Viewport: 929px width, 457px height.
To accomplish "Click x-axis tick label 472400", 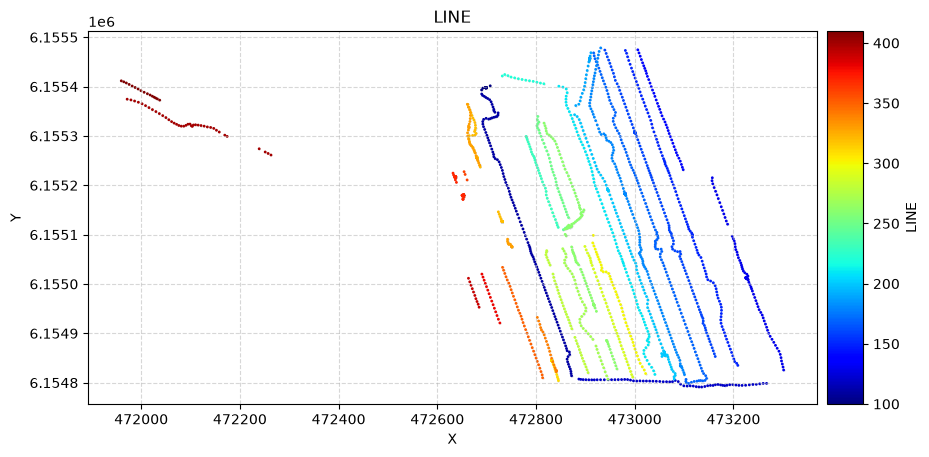I will point(339,419).
